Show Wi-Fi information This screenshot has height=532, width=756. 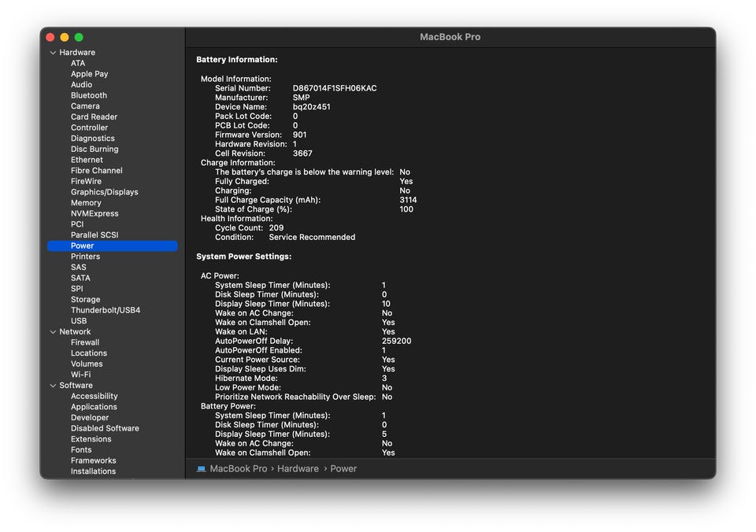pyautogui.click(x=80, y=375)
